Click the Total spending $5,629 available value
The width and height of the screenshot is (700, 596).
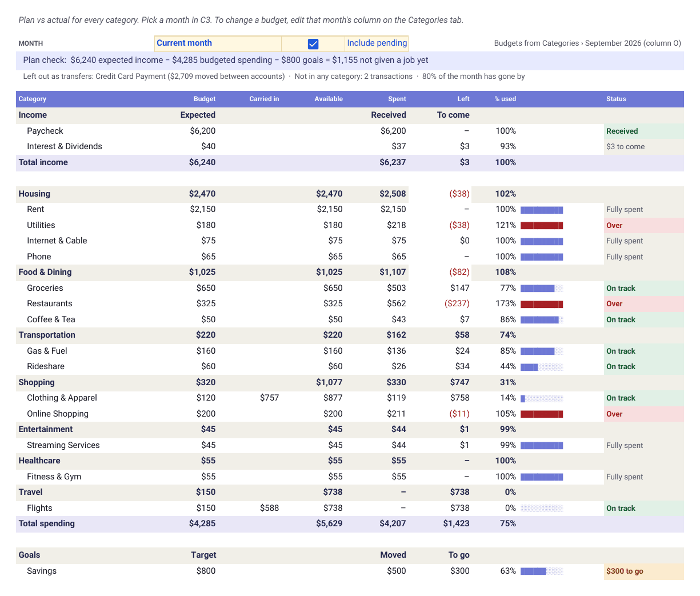click(x=329, y=523)
